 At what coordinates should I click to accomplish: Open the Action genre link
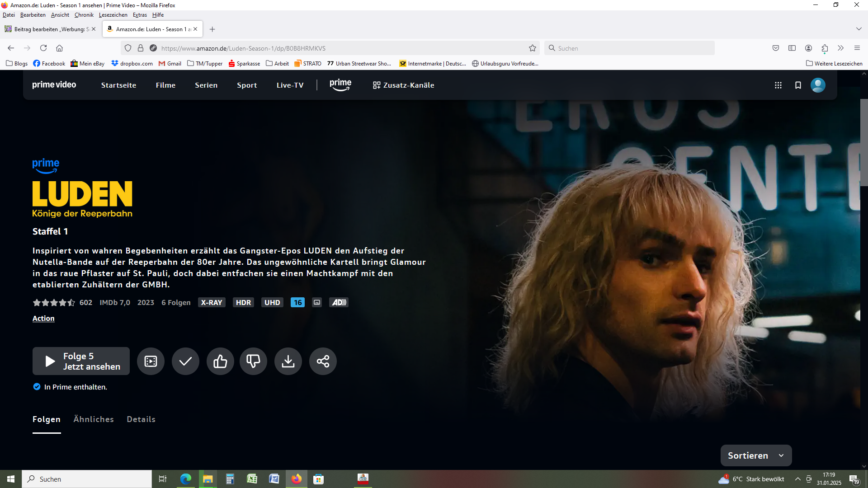tap(43, 318)
